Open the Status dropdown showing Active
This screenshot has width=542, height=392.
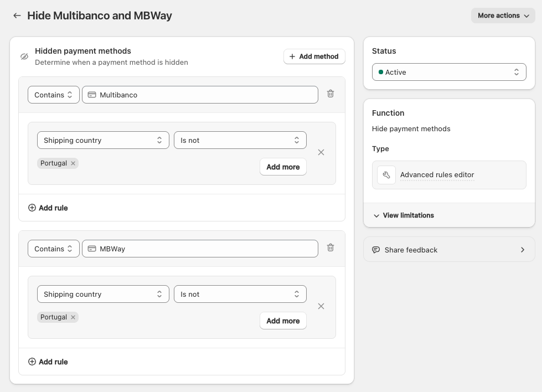pyautogui.click(x=449, y=72)
